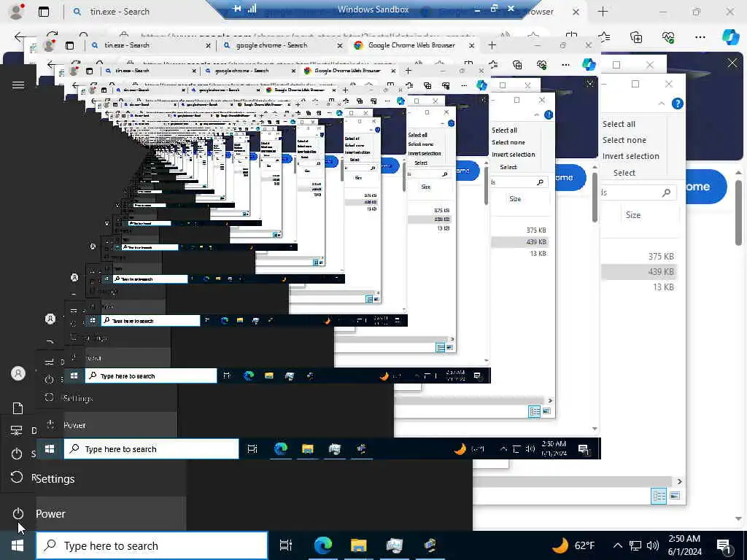Viewport: 747px width, 560px height.
Task: Collapse the ribbon in outermost Explorer window
Action: coord(661,104)
